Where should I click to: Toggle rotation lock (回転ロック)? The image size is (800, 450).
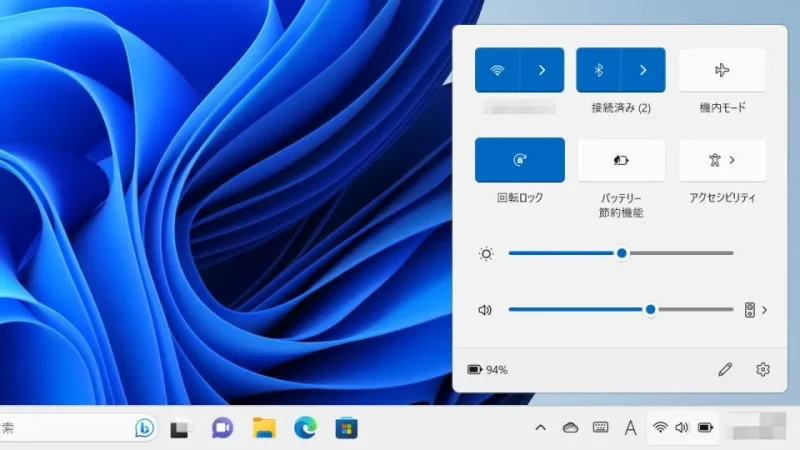click(x=519, y=160)
